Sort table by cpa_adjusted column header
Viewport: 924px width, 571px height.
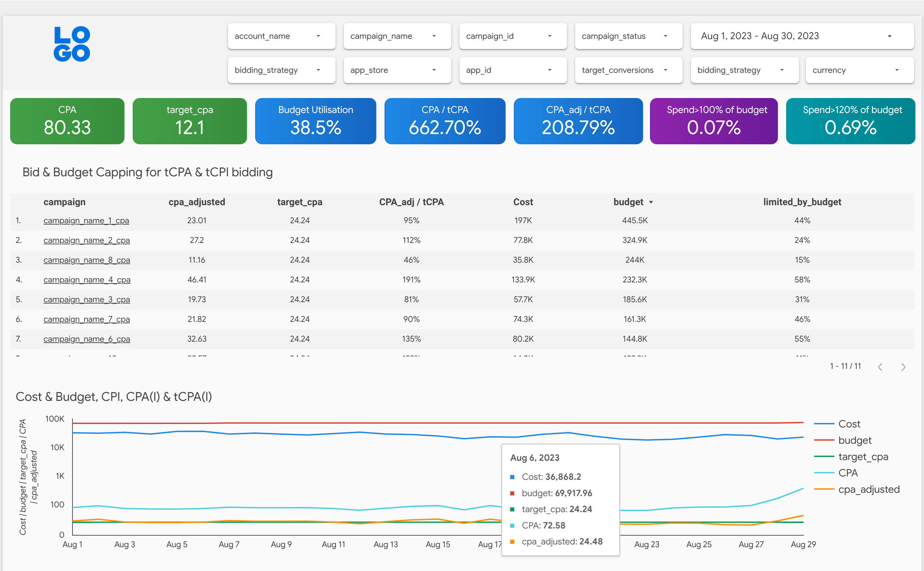197,202
